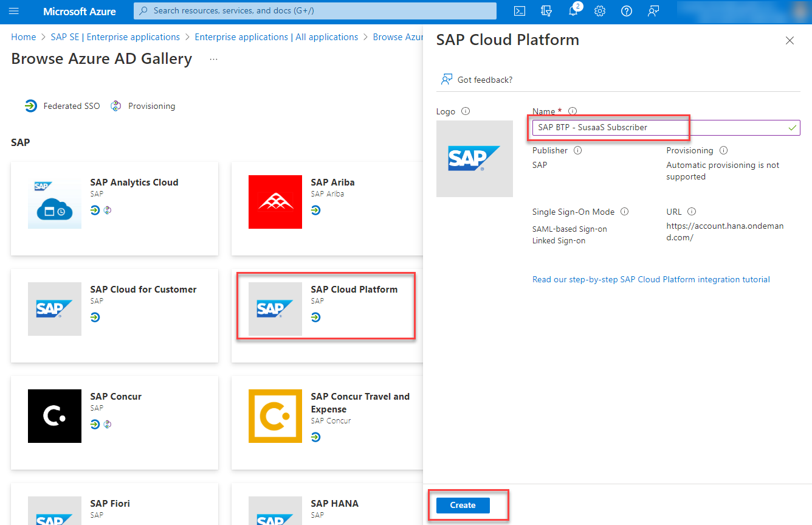The image size is (812, 525).
Task: Open the SAP Analytics Cloud tile
Action: coord(114,209)
